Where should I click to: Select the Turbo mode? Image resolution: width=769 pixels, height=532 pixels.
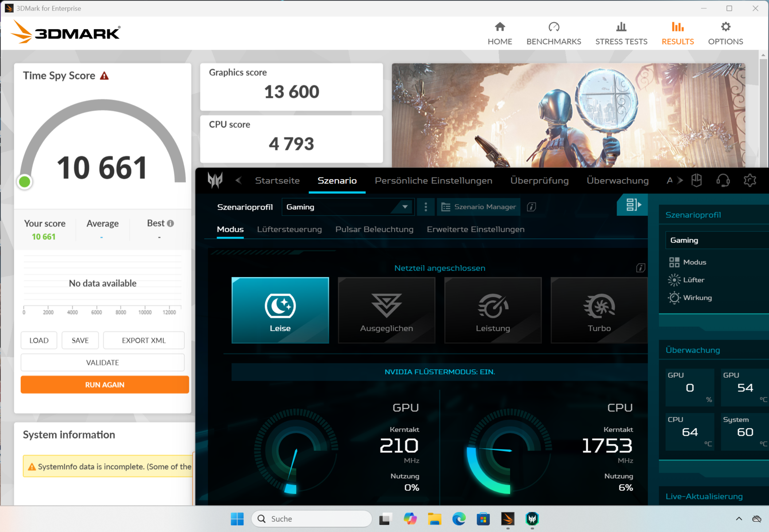pyautogui.click(x=599, y=310)
